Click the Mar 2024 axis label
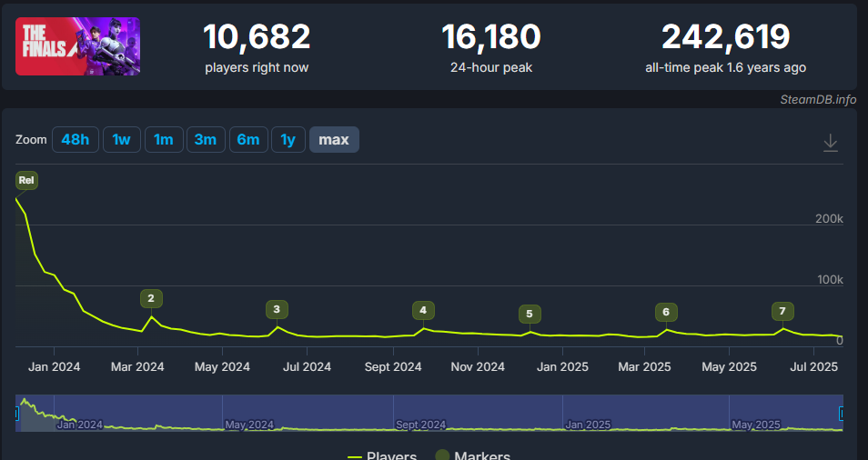868x460 pixels. 137,366
